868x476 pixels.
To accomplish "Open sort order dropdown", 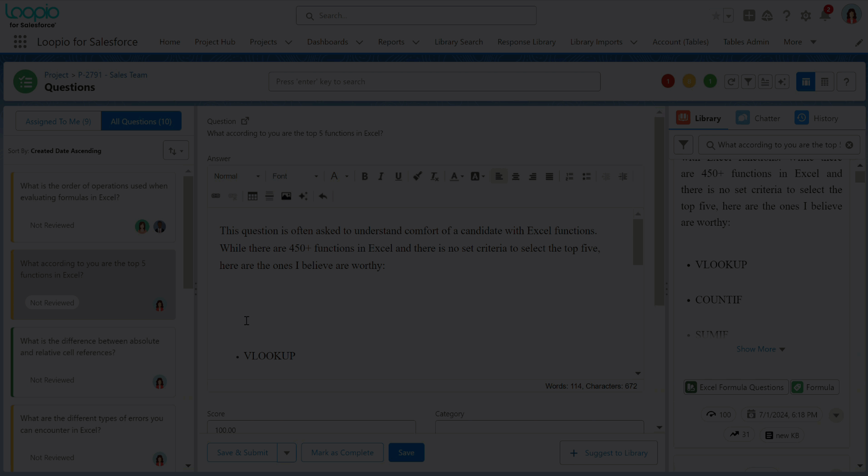I will [x=176, y=150].
